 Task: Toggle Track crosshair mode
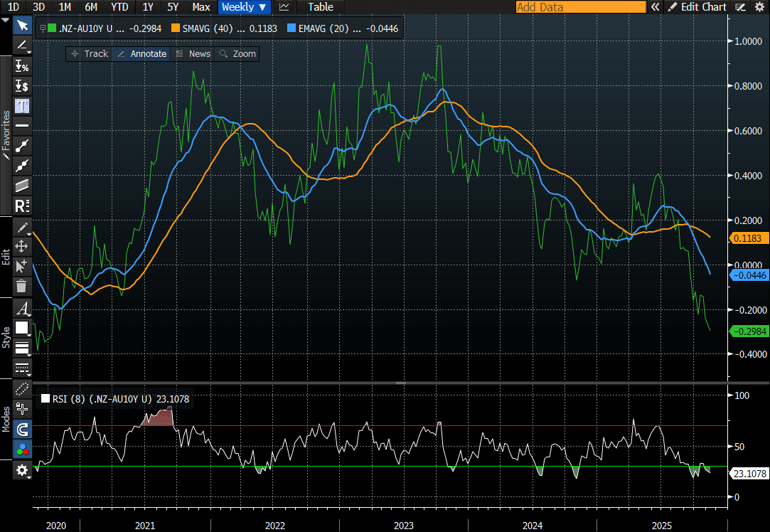[90, 54]
